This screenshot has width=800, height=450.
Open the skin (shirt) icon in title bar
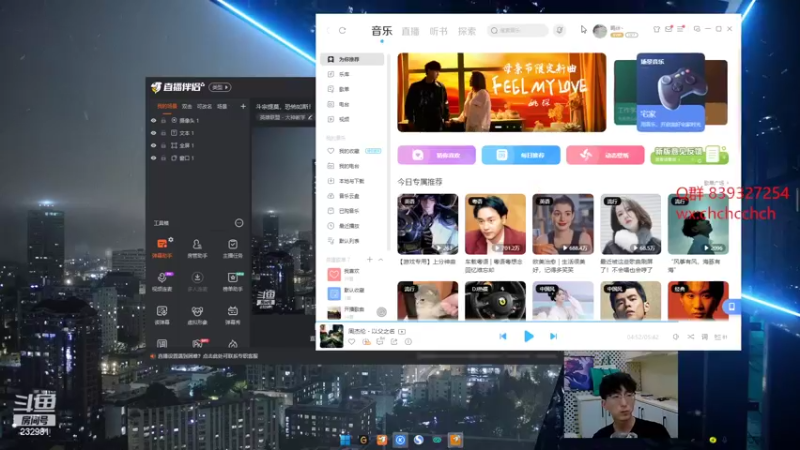pyautogui.click(x=657, y=29)
